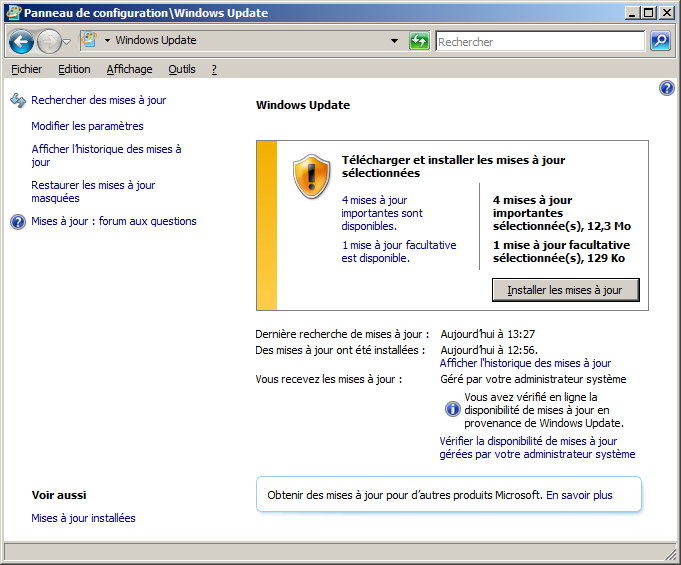Viewport: 681px width, 565px height.
Task: Click the search magnifier icon button
Action: pyautogui.click(x=660, y=41)
